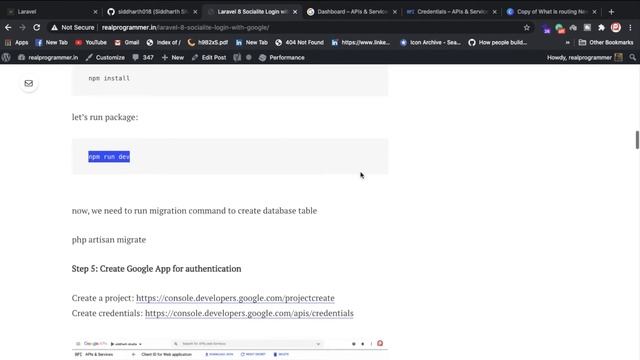
Task: Close the Laravel tab
Action: (95, 12)
